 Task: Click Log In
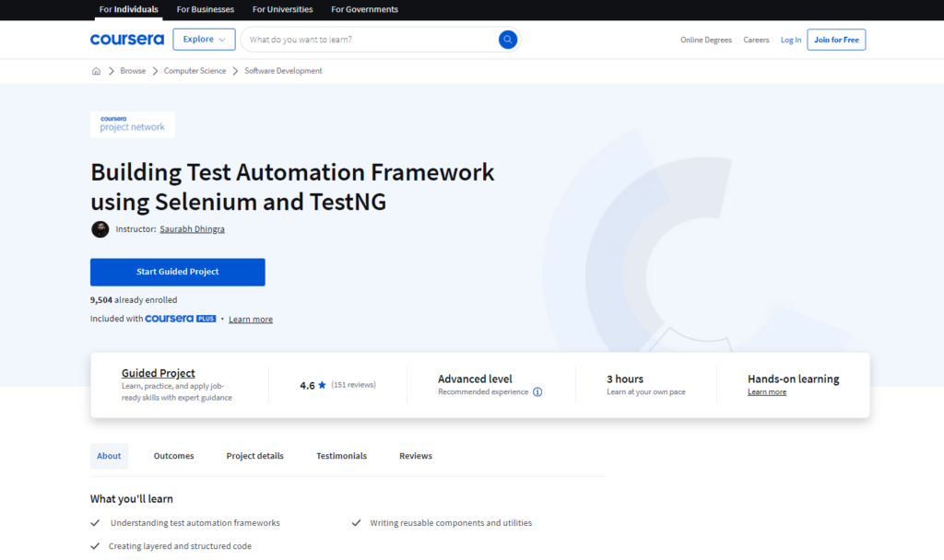tap(791, 40)
